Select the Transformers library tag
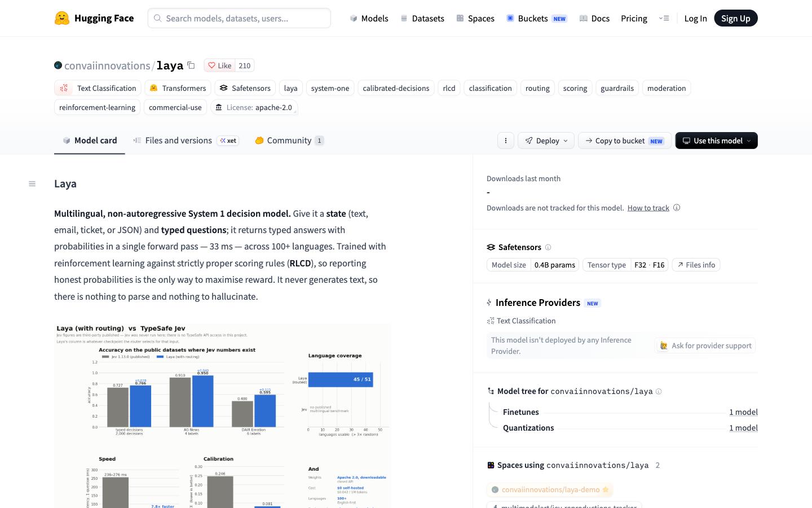 [x=178, y=88]
